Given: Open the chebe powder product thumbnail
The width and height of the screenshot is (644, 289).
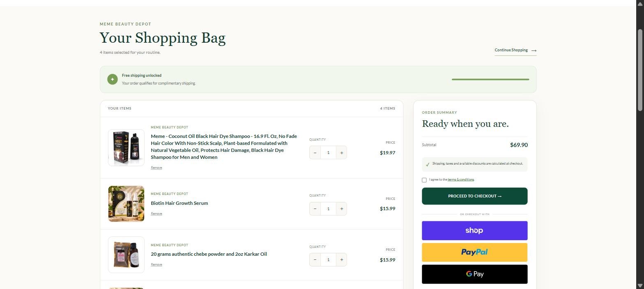Looking at the screenshot, I should [x=126, y=255].
